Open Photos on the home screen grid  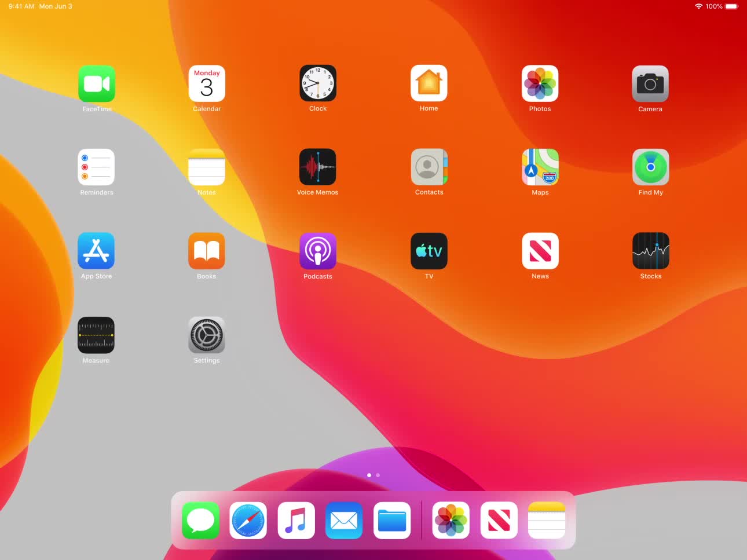pos(540,83)
